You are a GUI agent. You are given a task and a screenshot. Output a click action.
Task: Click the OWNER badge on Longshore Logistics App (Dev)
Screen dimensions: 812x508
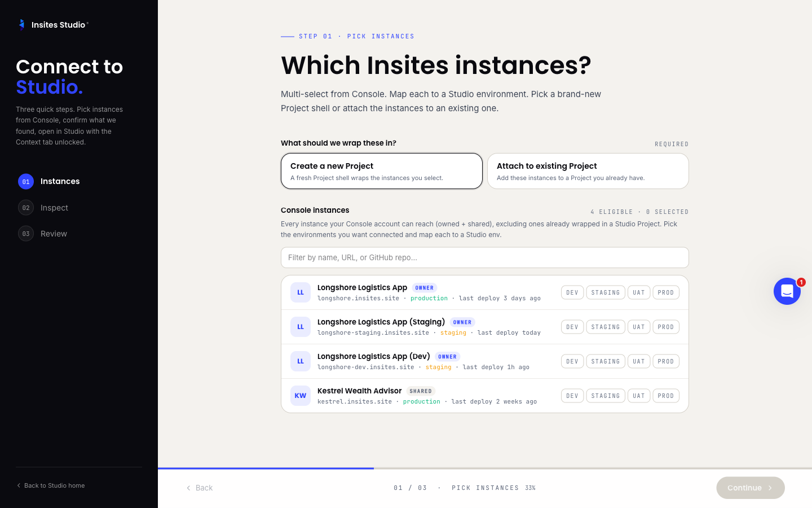pos(448,357)
